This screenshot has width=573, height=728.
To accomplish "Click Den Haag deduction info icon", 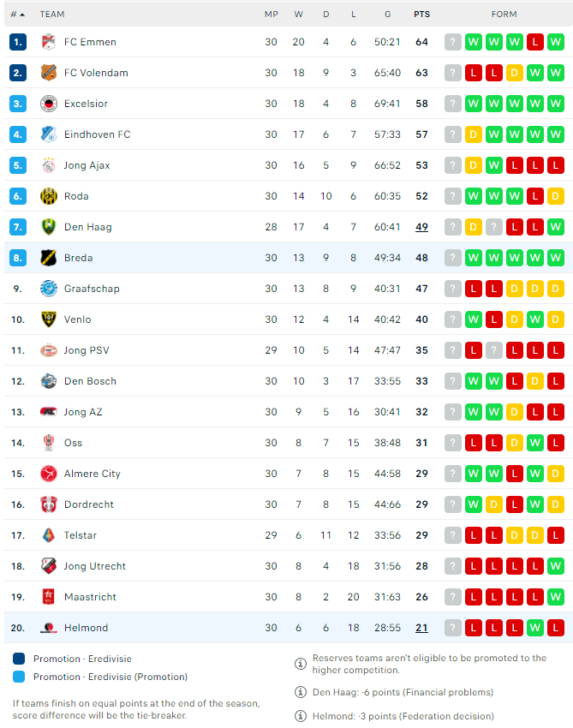I will click(x=301, y=692).
